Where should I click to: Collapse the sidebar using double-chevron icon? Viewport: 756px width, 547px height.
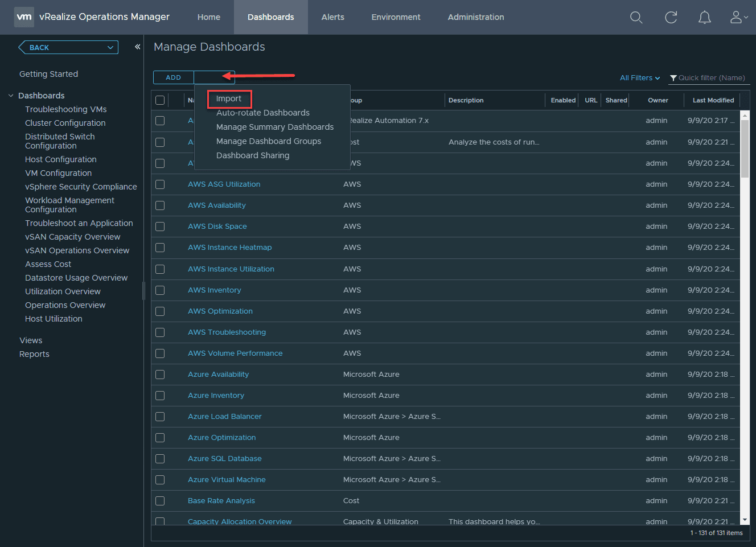coord(137,47)
